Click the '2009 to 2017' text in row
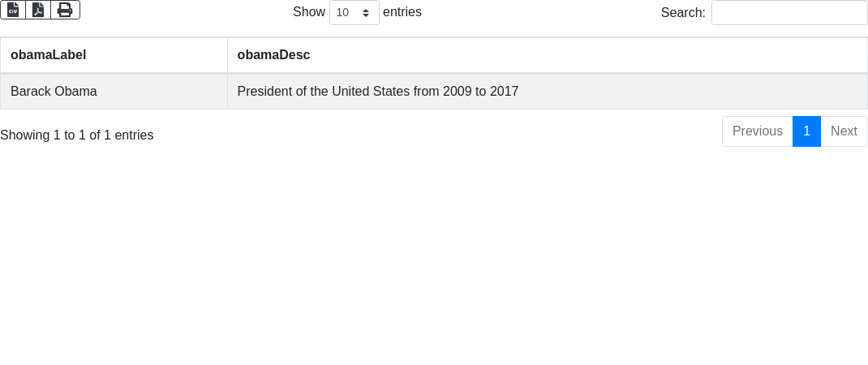 [x=480, y=92]
